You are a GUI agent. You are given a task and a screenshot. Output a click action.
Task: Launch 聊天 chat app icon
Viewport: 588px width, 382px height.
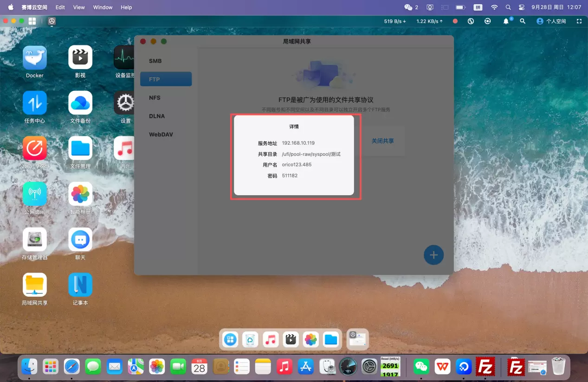coord(80,240)
